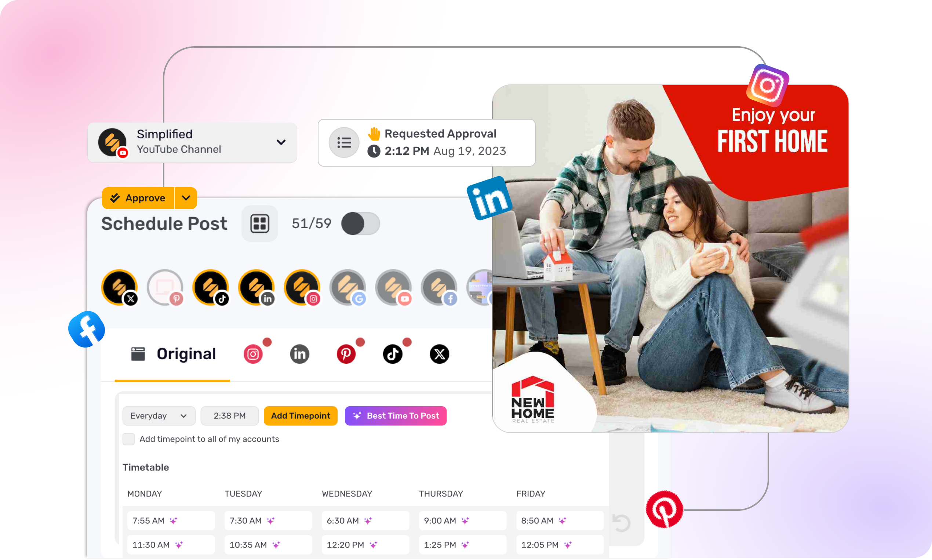Toggle the approval status switch
932x560 pixels.
361,223
